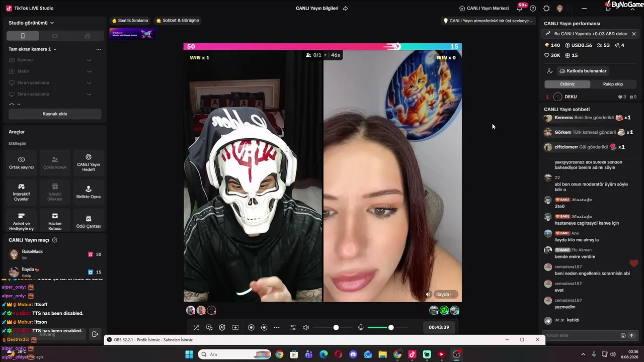
Task: Open the media and music sharing tool
Action: (209, 327)
